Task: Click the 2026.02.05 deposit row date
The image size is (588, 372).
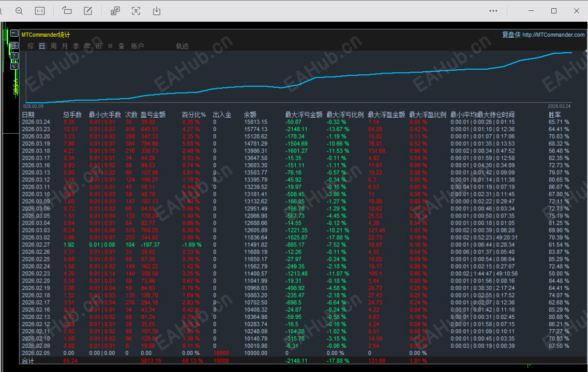Action: tap(36, 353)
